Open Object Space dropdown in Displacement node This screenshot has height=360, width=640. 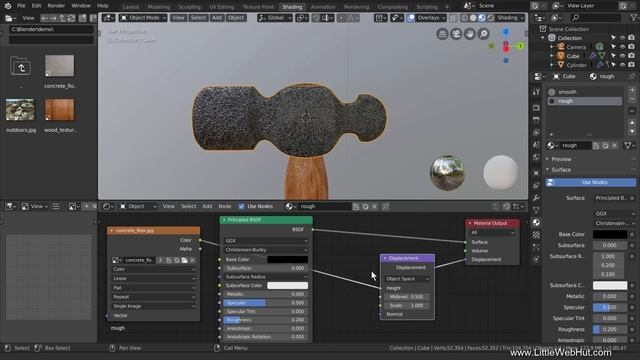coord(407,279)
